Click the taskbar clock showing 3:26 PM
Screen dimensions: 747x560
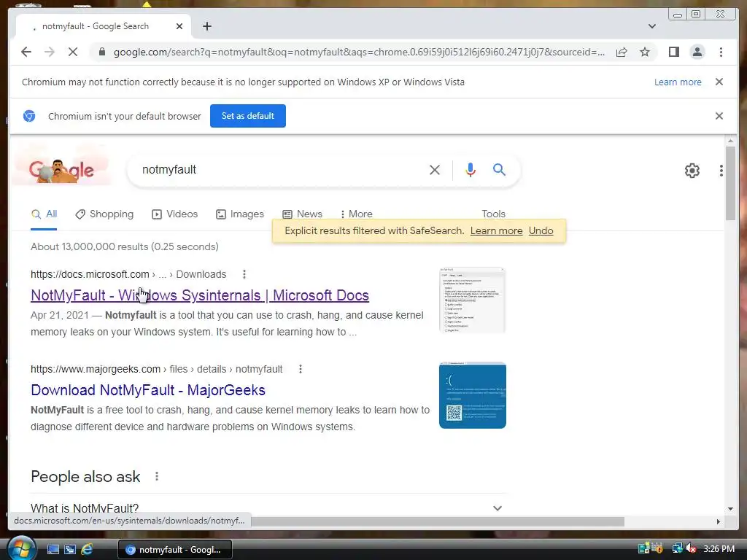click(x=719, y=549)
